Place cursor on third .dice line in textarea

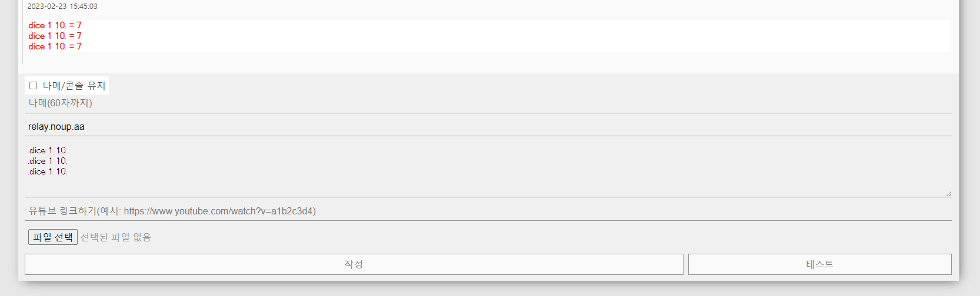[48, 171]
